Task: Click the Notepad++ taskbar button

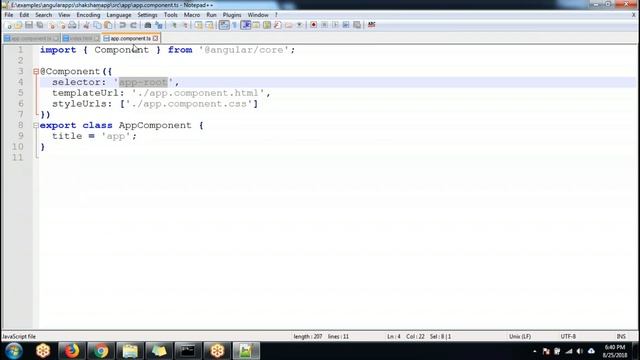Action: tap(246, 351)
